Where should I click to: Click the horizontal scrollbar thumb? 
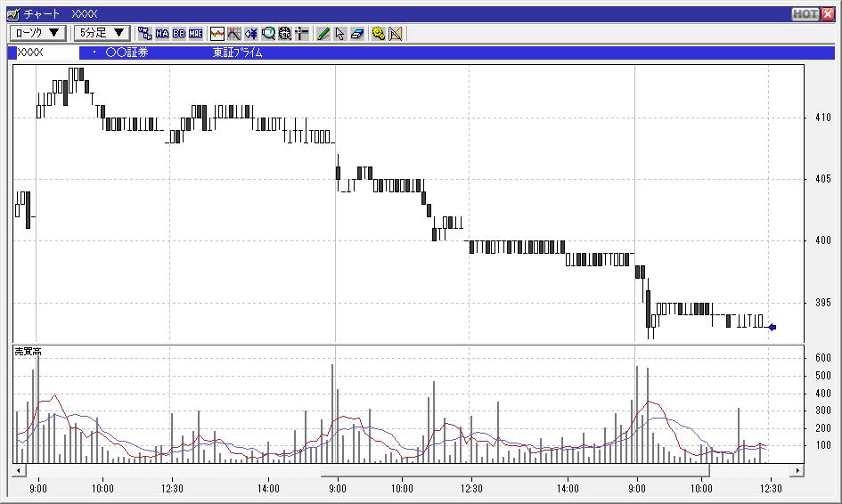tap(516, 471)
